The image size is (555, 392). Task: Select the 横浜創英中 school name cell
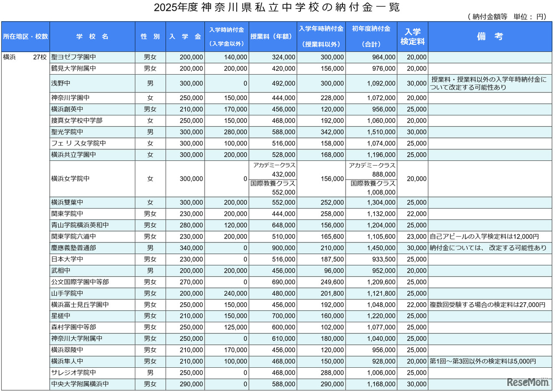click(92, 109)
